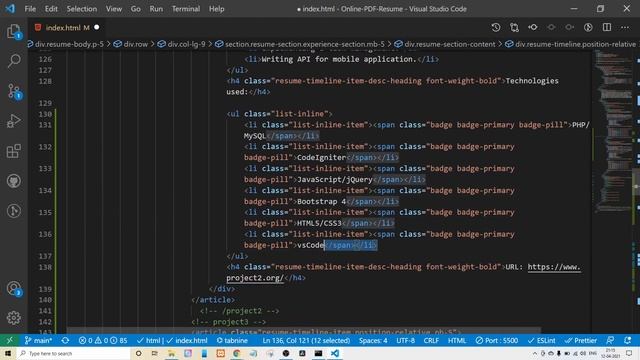Open the Manage gear icon
Image resolution: width=640 pixels, height=360 pixels.
click(x=14, y=318)
